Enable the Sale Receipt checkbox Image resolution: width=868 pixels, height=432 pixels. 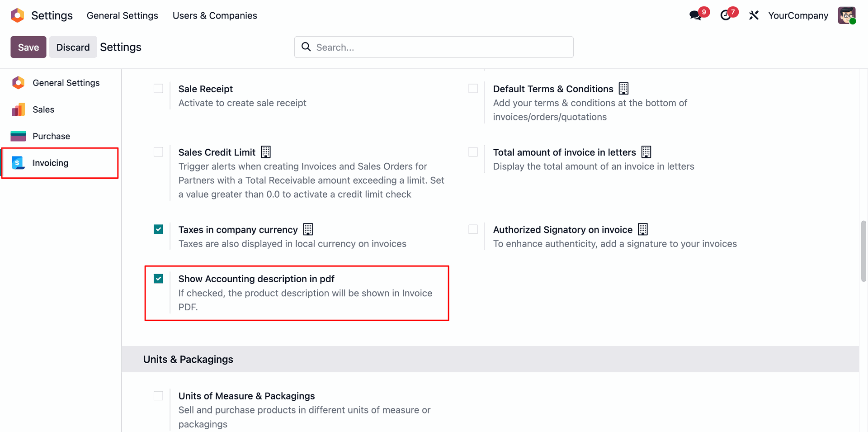[158, 89]
